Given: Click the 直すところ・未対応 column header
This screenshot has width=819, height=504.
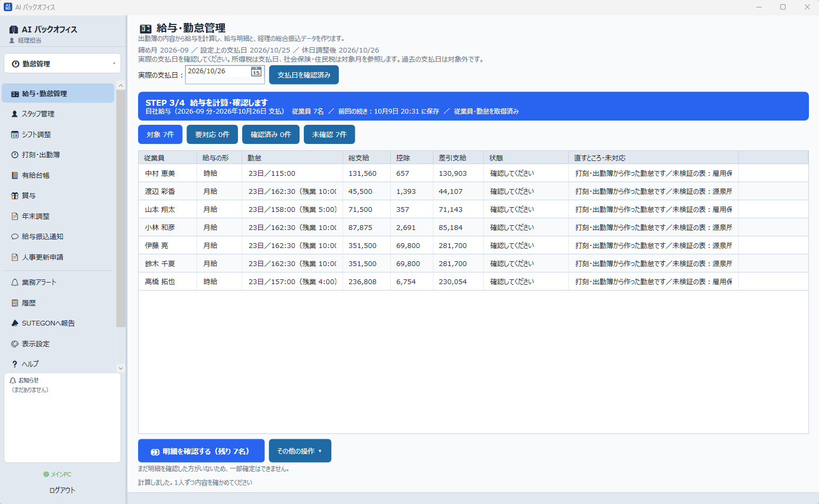Looking at the screenshot, I should click(x=653, y=158).
